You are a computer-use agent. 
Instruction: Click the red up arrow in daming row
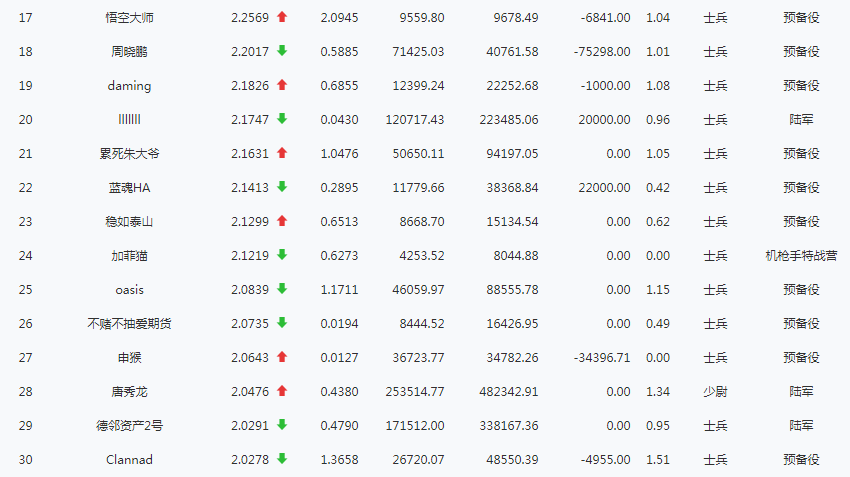(282, 85)
